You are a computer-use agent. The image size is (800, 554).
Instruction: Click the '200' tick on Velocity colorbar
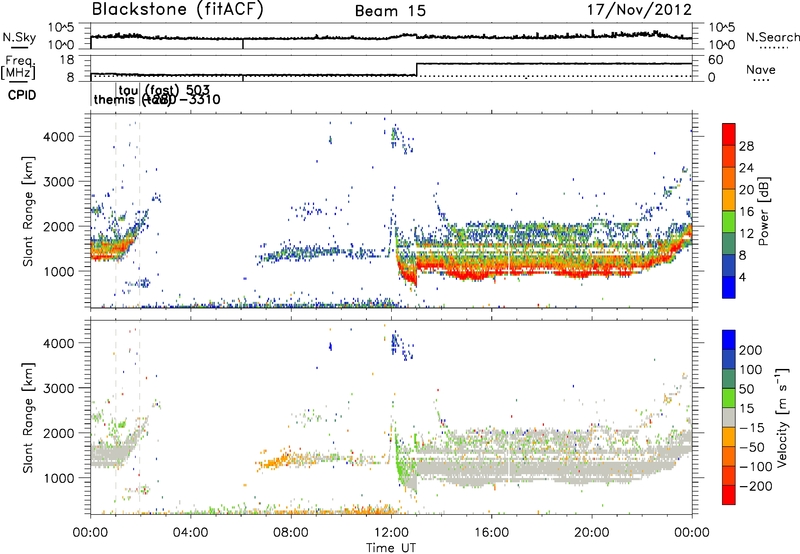tap(751, 350)
